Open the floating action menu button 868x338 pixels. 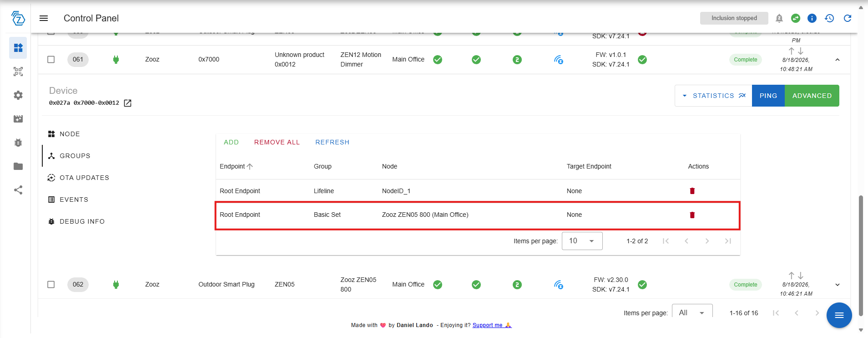pyautogui.click(x=839, y=315)
